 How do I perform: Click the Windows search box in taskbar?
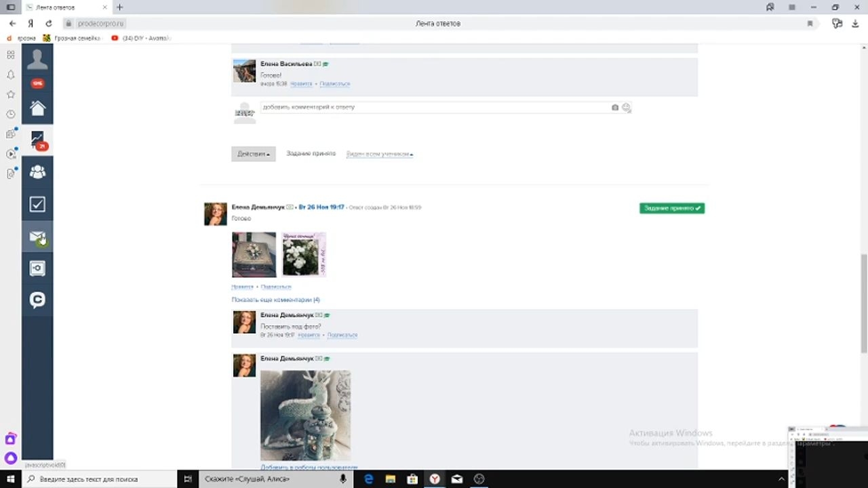pos(100,479)
